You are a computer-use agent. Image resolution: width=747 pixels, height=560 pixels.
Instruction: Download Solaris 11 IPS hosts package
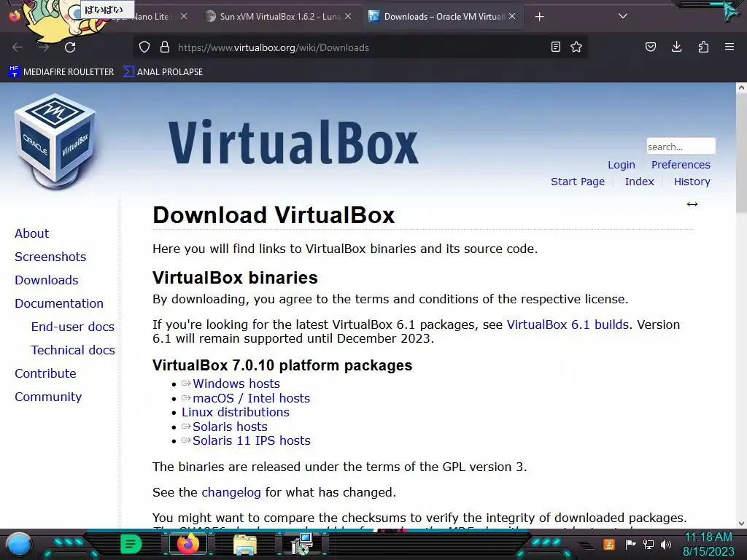[252, 441]
